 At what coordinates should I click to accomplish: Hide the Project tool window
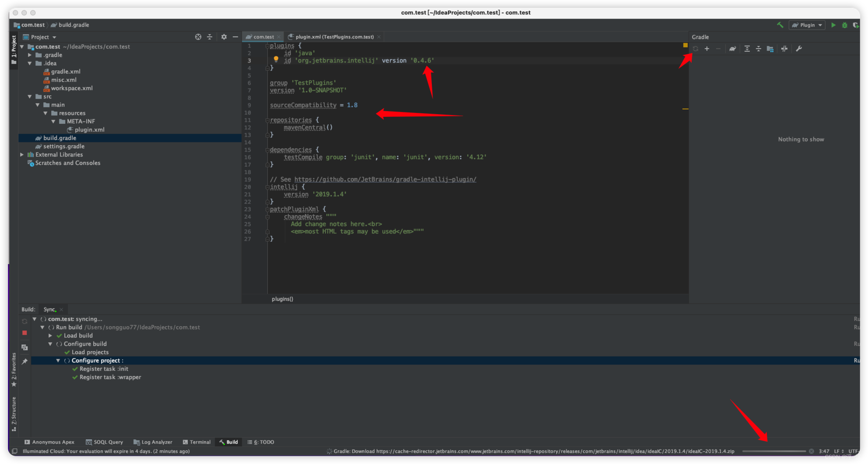[x=235, y=37]
